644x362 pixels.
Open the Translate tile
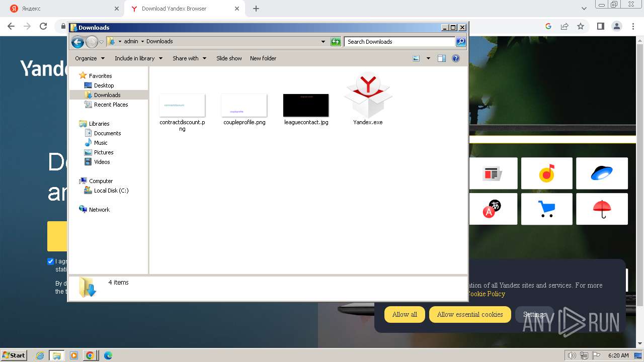(x=493, y=209)
